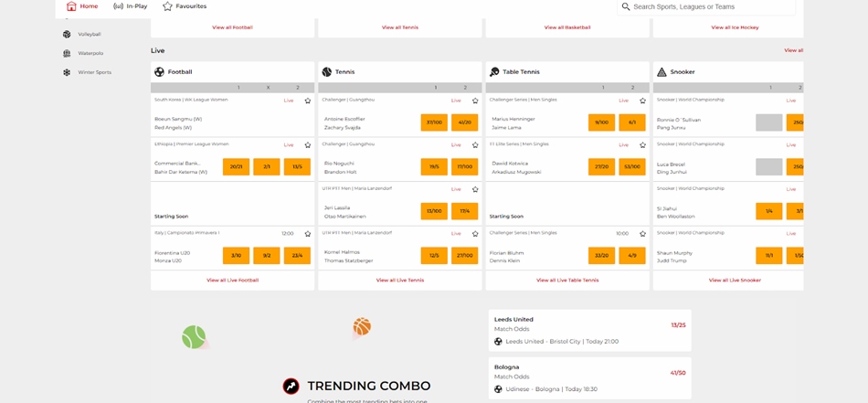Pick Leeds United match odds 13/25
This screenshot has width=868, height=403.
(x=678, y=325)
